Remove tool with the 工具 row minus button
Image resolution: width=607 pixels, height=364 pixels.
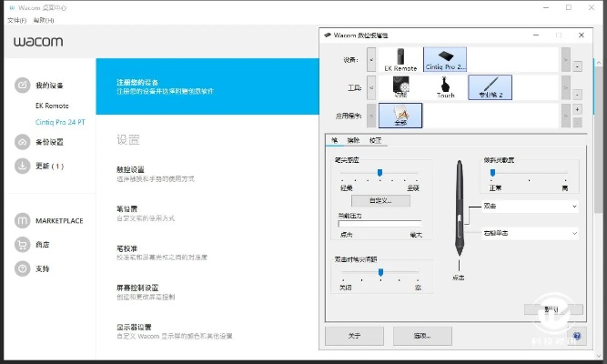click(577, 95)
